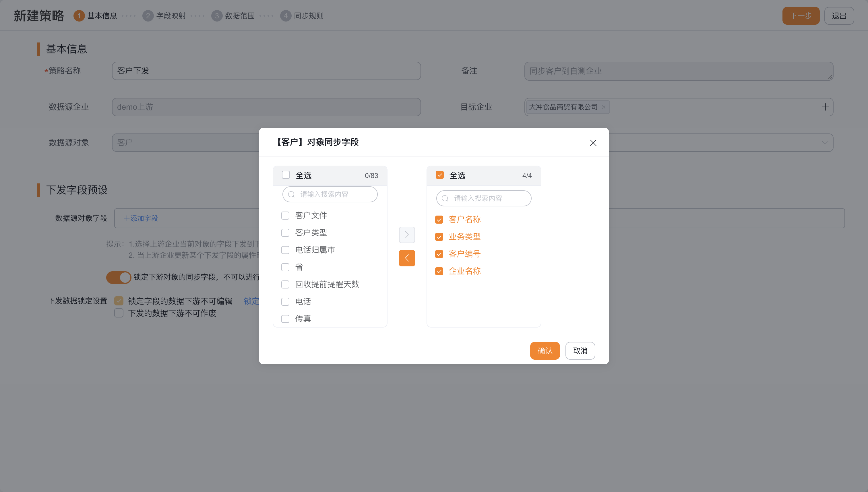Click the +添加字段 link
This screenshot has width=868, height=492.
tap(141, 218)
